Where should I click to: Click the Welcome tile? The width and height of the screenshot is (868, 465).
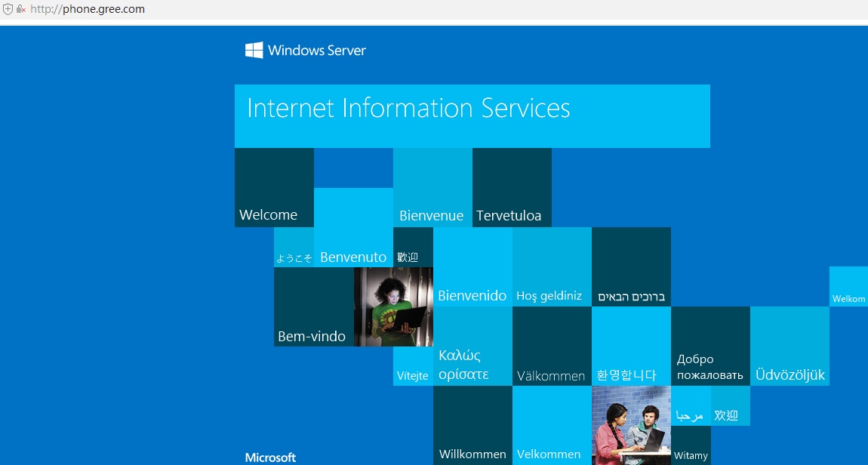pos(274,187)
